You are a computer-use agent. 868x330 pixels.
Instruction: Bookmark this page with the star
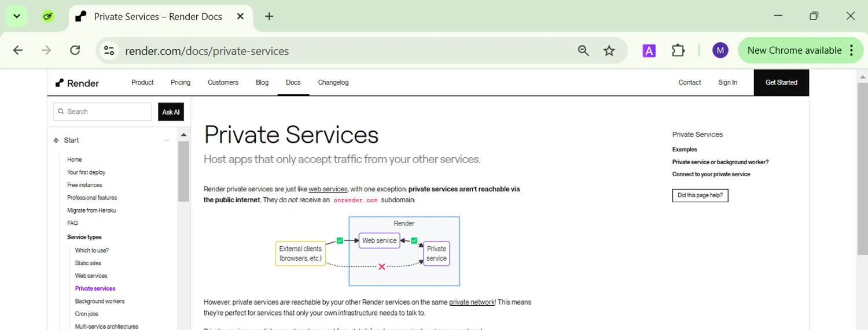tap(609, 51)
